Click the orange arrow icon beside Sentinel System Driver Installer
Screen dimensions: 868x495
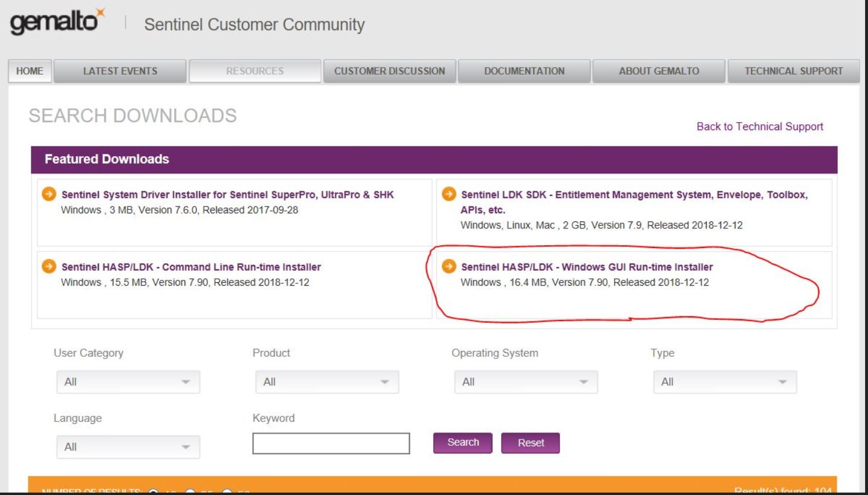click(49, 194)
